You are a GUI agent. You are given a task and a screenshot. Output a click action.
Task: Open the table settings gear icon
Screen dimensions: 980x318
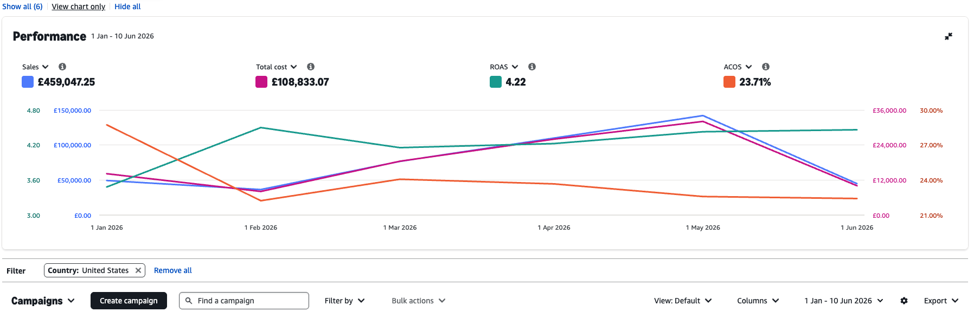click(x=904, y=301)
